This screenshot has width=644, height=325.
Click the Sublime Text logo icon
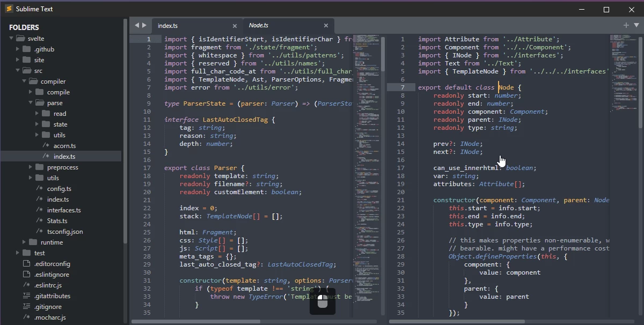tap(9, 9)
